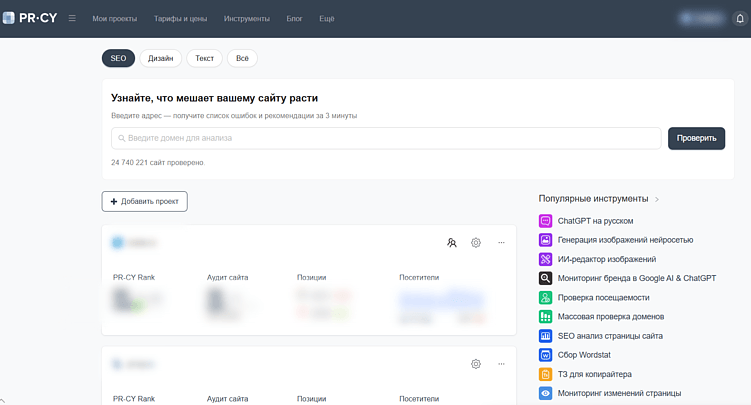Click the Добавить проект button
This screenshot has width=751, height=405.
[145, 202]
